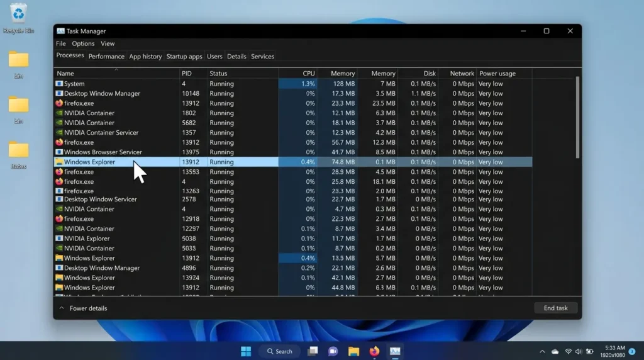This screenshot has height=360, width=644.
Task: Select the Bates folder on the desktop
Action: coord(18,155)
